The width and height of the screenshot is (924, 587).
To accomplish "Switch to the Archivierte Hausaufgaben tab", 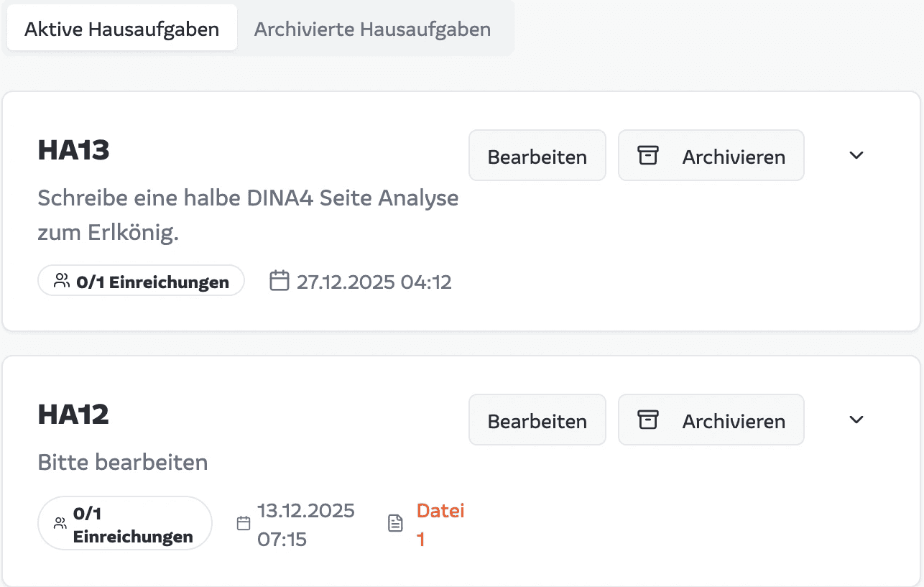I will (x=371, y=29).
